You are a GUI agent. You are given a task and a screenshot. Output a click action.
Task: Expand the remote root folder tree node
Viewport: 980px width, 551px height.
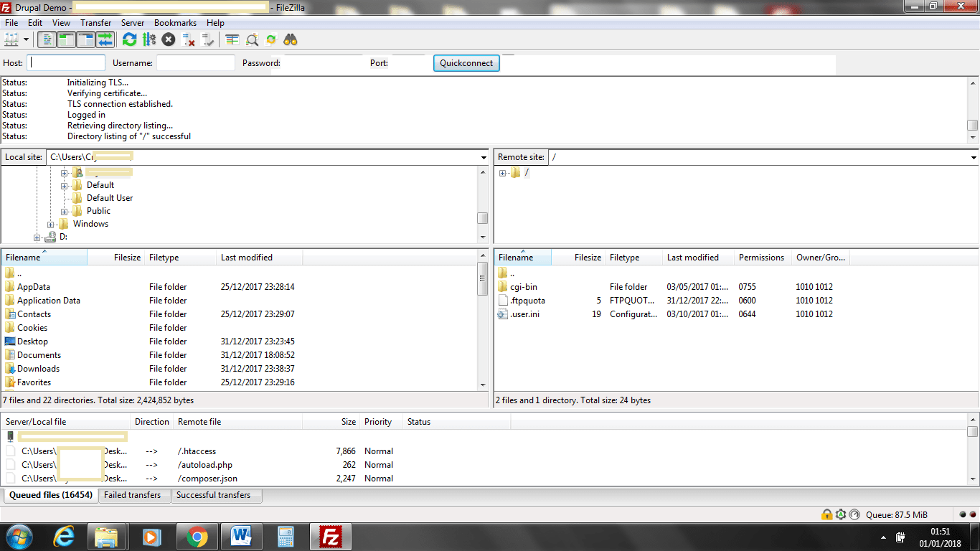pyautogui.click(x=503, y=173)
